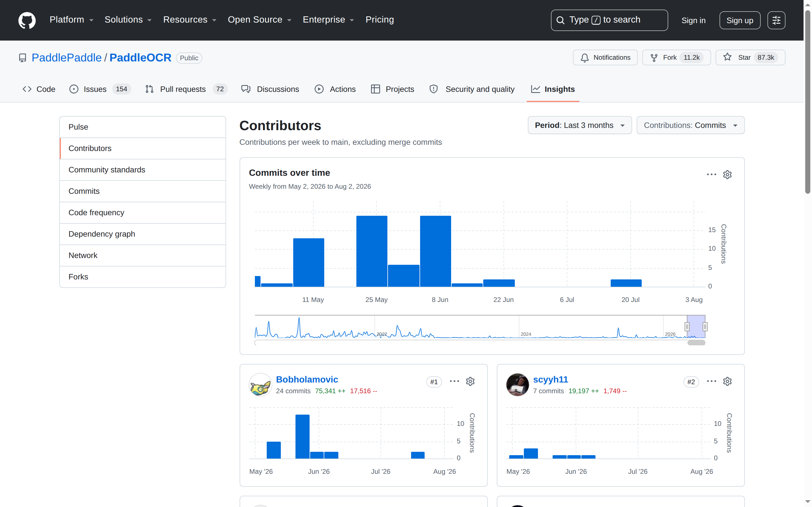Switch to the Pull requests tab
This screenshot has height=507, width=812.
[186, 89]
